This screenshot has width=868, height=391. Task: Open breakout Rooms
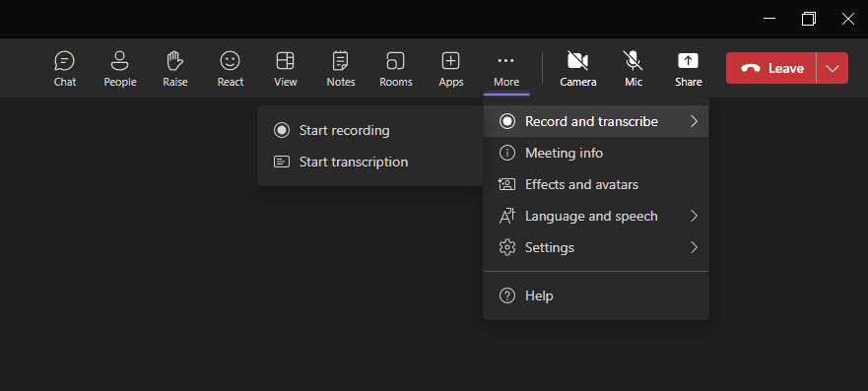396,69
